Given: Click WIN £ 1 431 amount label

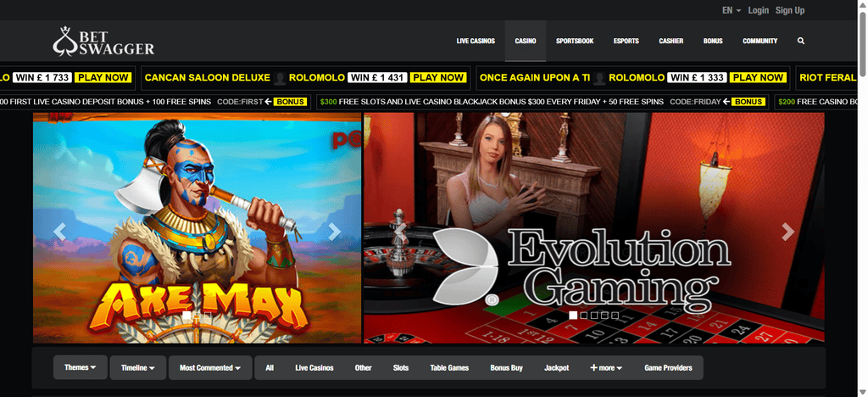Looking at the screenshot, I should click(377, 77).
